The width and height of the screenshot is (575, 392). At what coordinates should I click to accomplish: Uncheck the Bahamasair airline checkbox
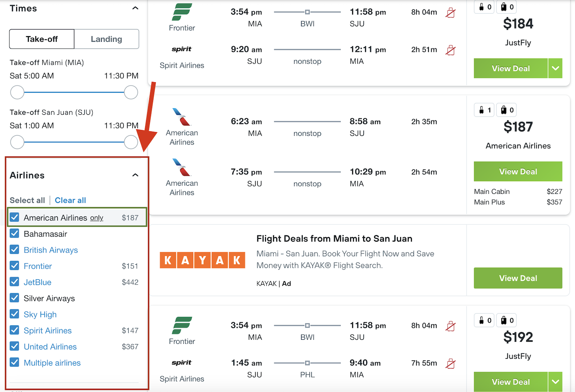click(15, 233)
